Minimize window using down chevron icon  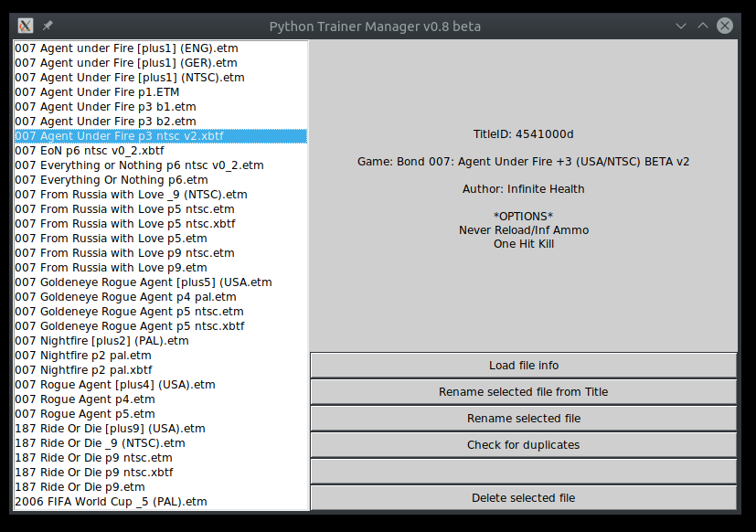coord(681,26)
